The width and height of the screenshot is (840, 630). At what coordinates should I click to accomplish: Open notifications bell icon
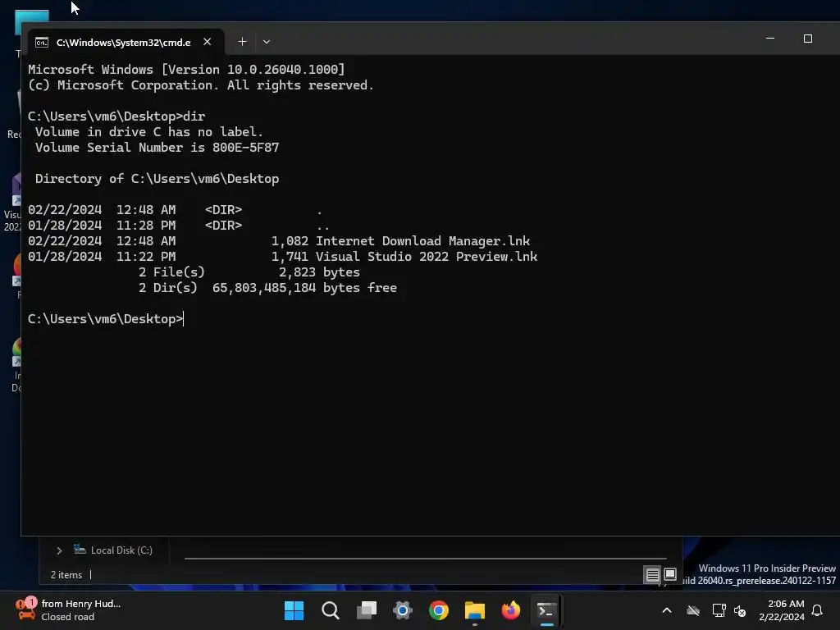pyautogui.click(x=817, y=610)
